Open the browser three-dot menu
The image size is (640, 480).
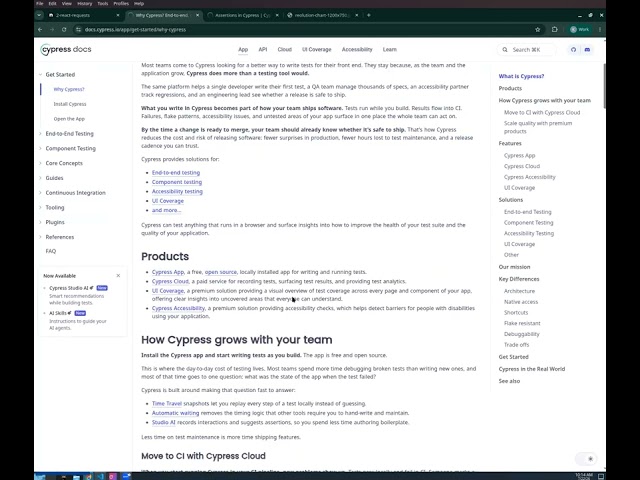pos(600,29)
